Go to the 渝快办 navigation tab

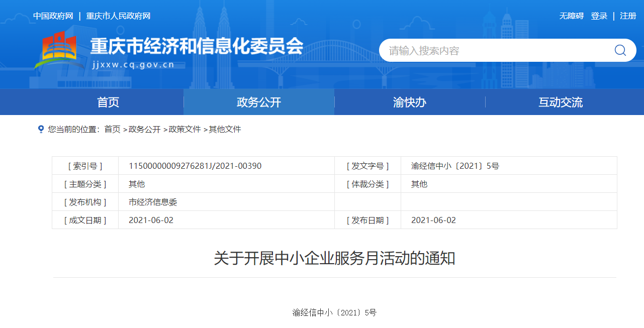tap(410, 102)
